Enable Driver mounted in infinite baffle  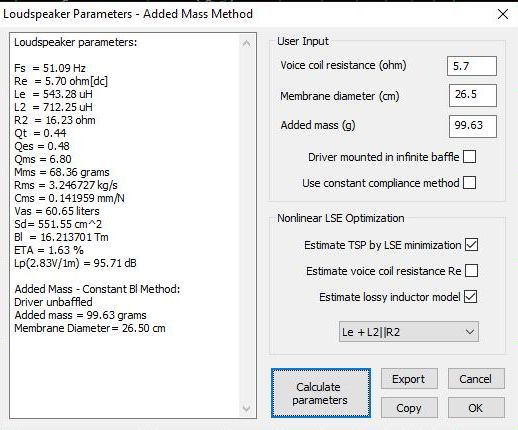pyautogui.click(x=470, y=157)
